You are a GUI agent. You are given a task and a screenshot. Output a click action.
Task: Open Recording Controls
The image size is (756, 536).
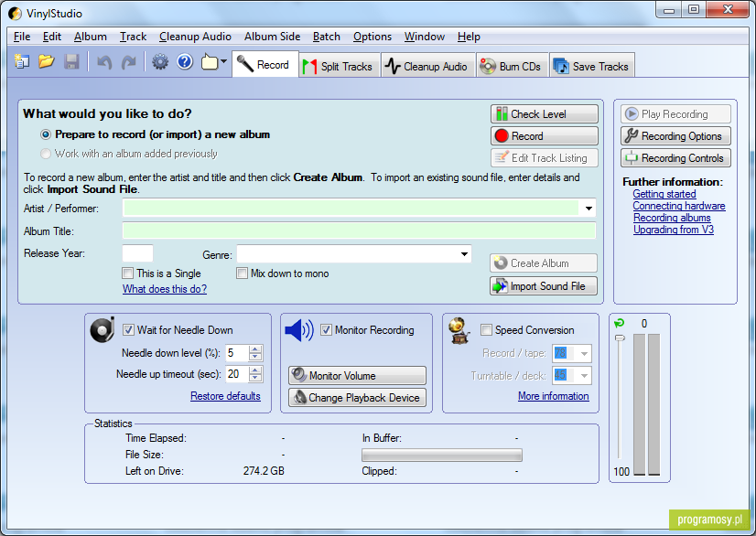pos(675,157)
